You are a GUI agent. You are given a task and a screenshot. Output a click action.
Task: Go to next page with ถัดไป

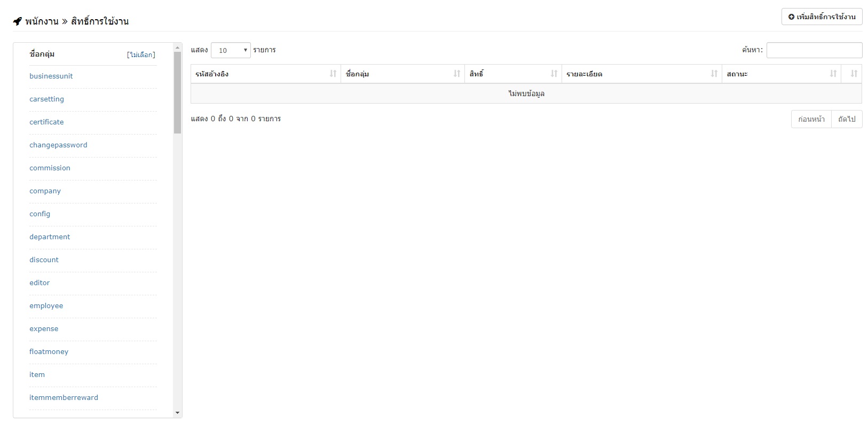847,119
